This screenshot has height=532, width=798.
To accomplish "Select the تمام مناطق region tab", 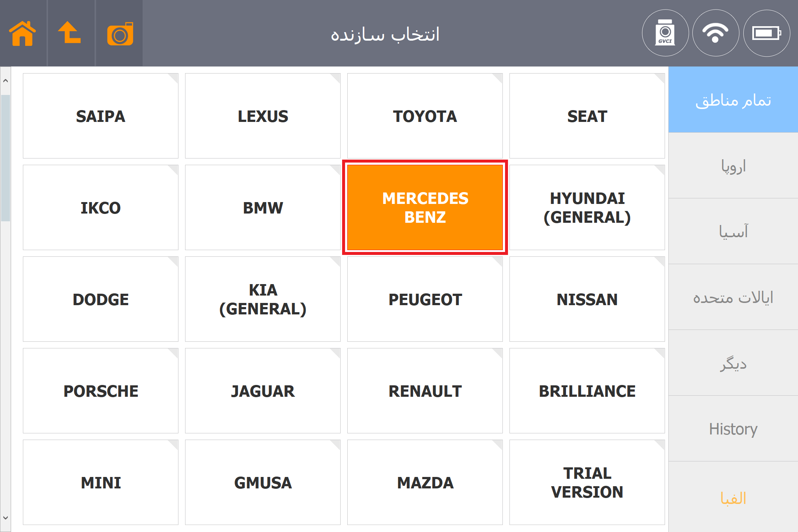I will pyautogui.click(x=733, y=100).
